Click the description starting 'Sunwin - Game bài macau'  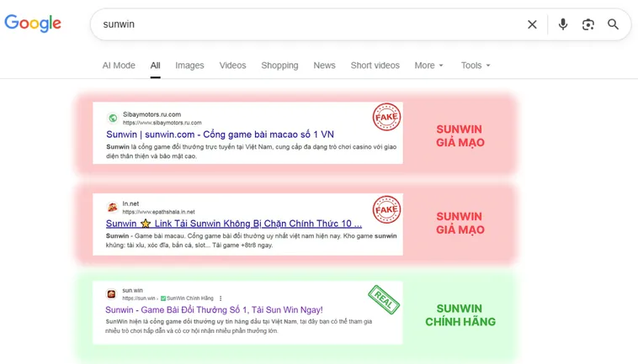coord(251,240)
